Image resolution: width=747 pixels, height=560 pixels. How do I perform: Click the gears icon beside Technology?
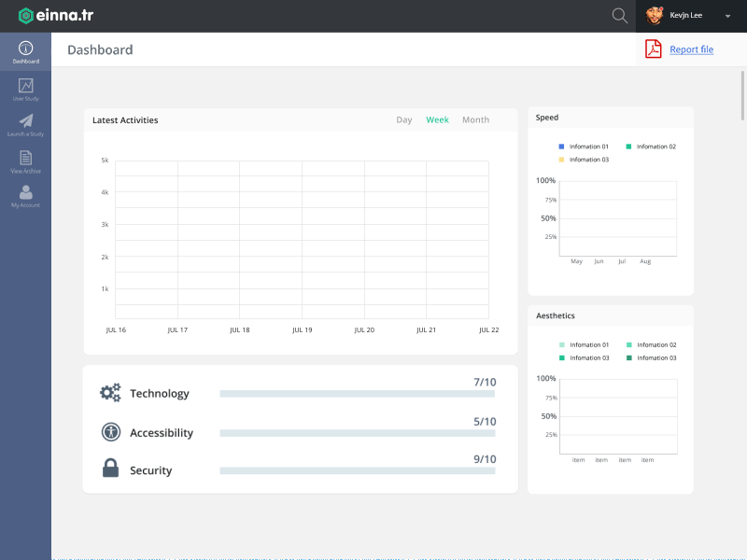(110, 392)
